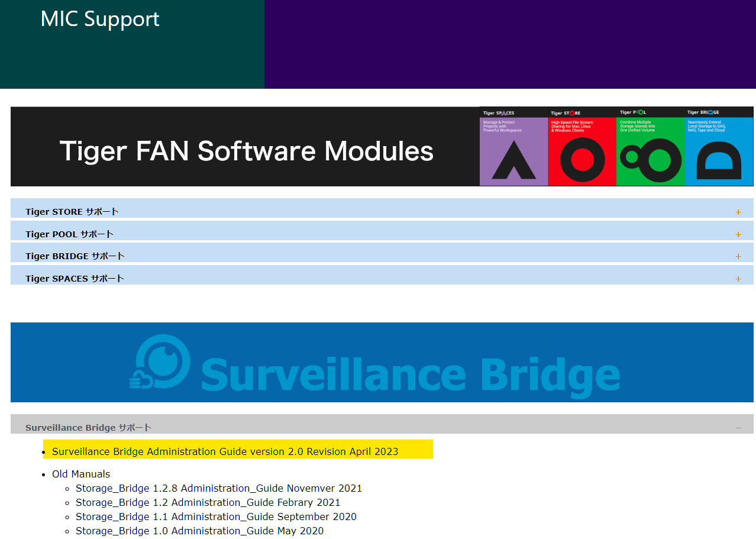The image size is (756, 539).
Task: Click the Surveillance Bridge eye logo icon
Action: [160, 362]
